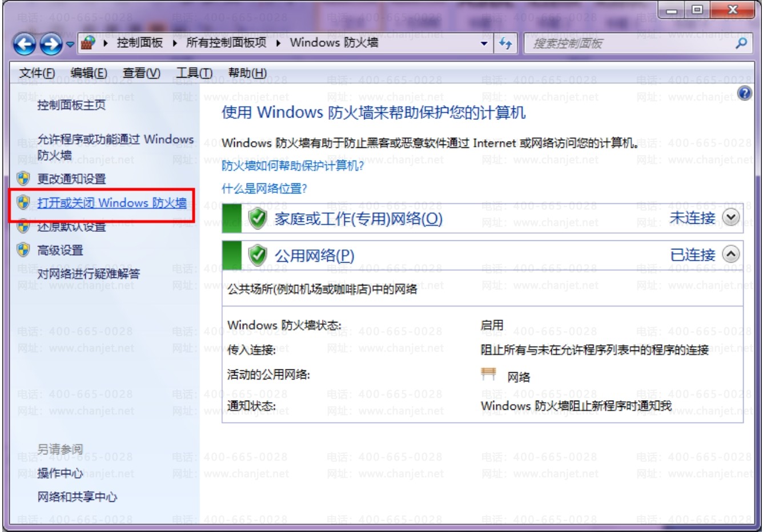
Task: Open the 工具(T) menu
Action: pos(194,73)
